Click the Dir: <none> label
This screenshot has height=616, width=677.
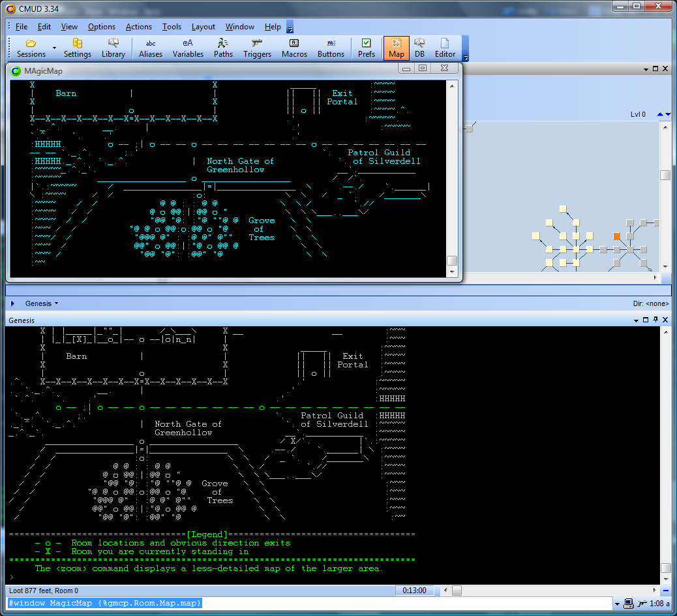click(x=651, y=303)
